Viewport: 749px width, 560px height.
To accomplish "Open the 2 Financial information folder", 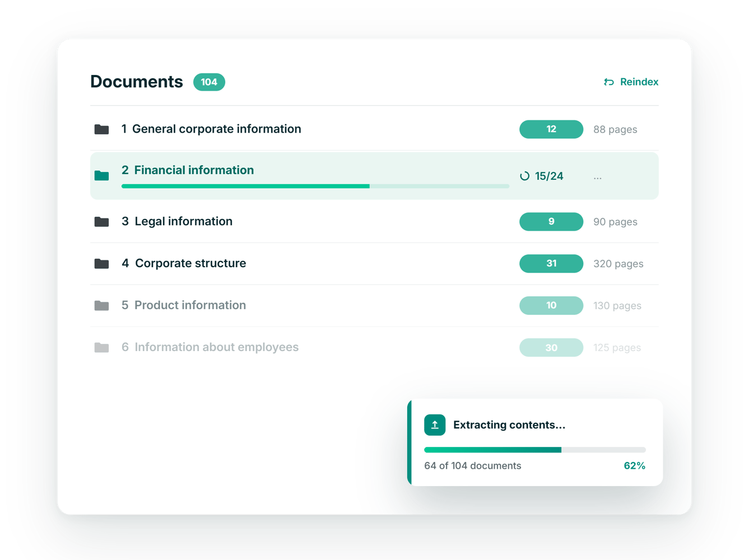I will point(374,176).
